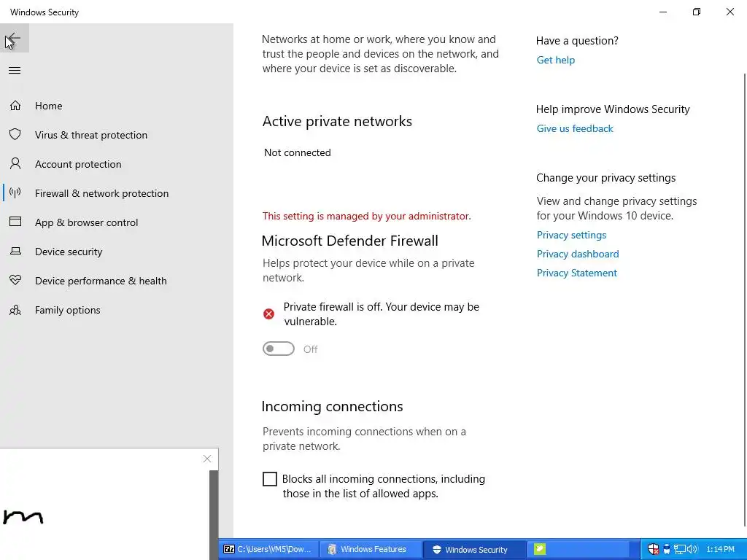
Task: Click the 'Incoming connections' heading
Action: [x=332, y=406]
